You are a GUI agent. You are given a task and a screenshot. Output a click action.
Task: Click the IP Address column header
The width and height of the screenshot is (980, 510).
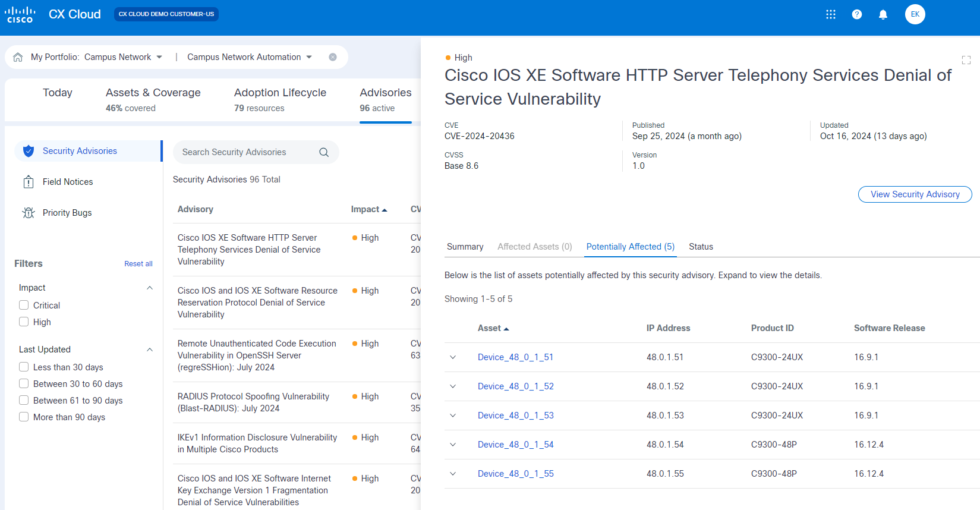pos(669,328)
